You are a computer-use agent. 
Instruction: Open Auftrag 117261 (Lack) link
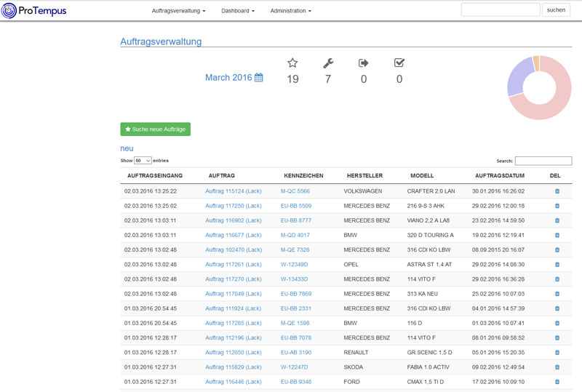coord(234,264)
